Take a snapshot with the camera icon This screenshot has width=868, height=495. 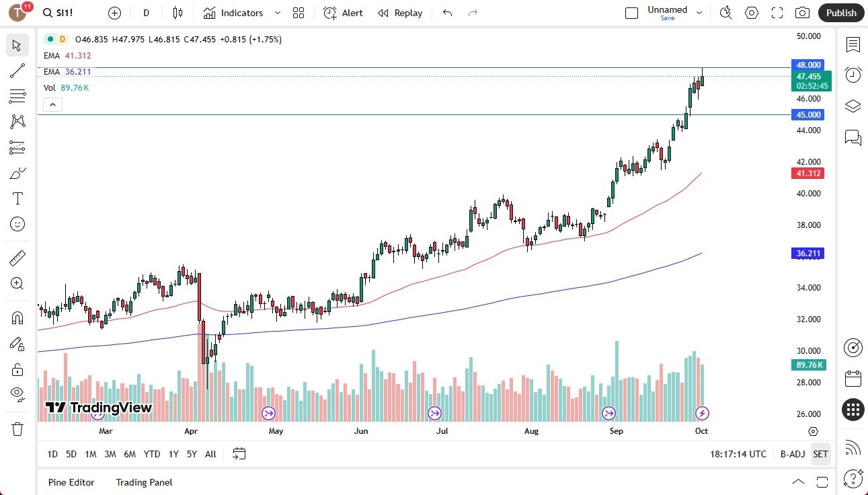[803, 12]
